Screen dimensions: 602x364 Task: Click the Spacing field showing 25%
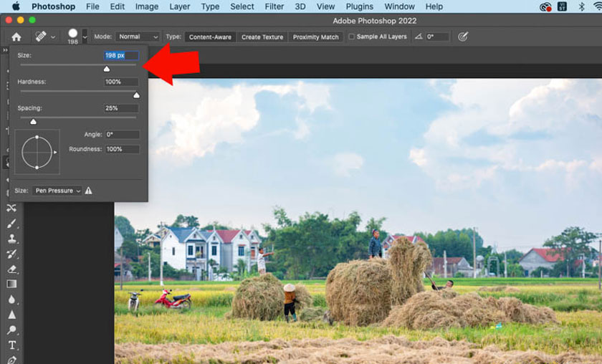(121, 108)
